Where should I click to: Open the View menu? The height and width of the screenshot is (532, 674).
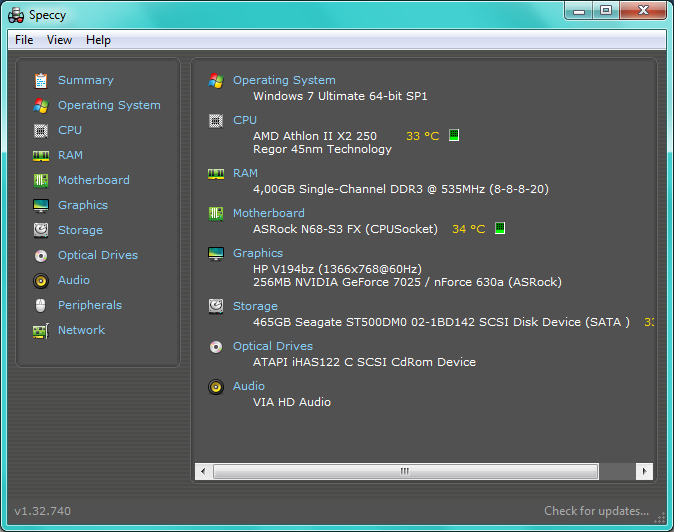pos(59,40)
